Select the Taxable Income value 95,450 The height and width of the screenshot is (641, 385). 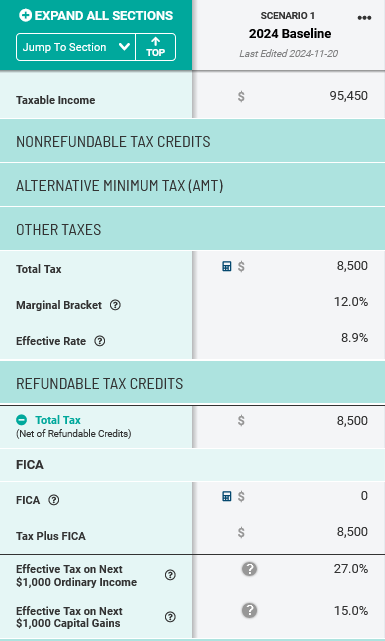tap(348, 96)
